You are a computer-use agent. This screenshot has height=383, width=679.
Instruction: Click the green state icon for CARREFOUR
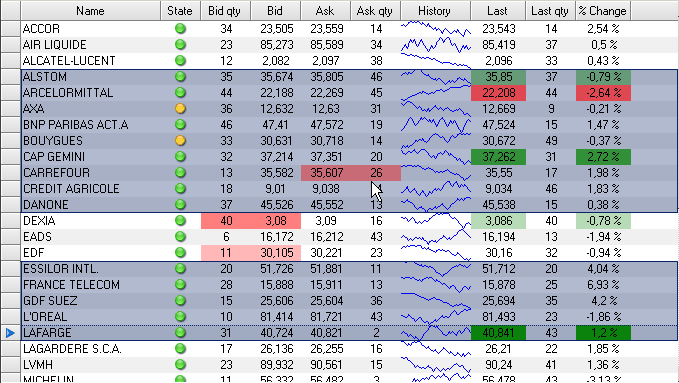(x=180, y=172)
